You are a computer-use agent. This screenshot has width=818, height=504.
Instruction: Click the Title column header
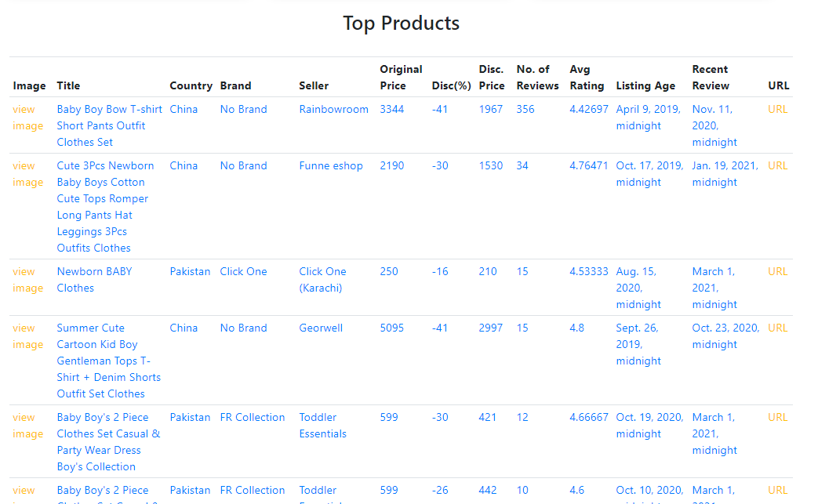click(68, 85)
